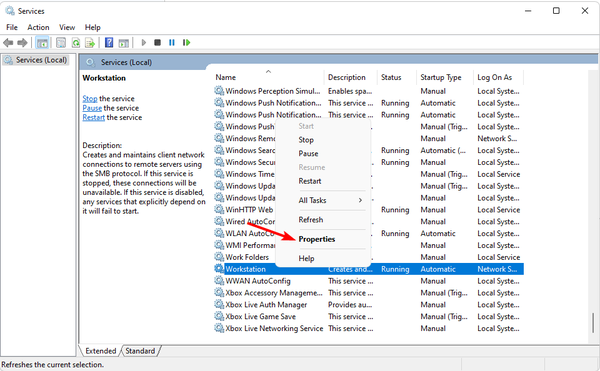This screenshot has width=600, height=371.
Task: Click gear icon of Xbox Accessory Management service
Action: 219,293
